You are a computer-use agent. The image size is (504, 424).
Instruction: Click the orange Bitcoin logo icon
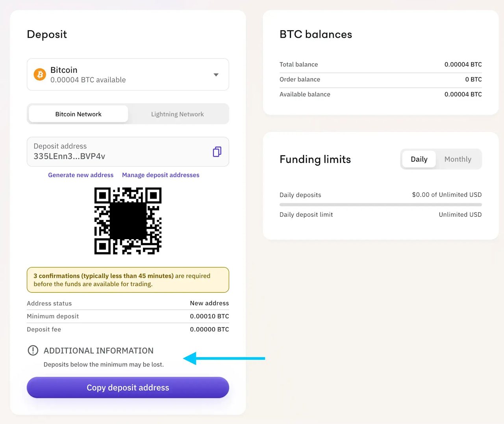(40, 74)
